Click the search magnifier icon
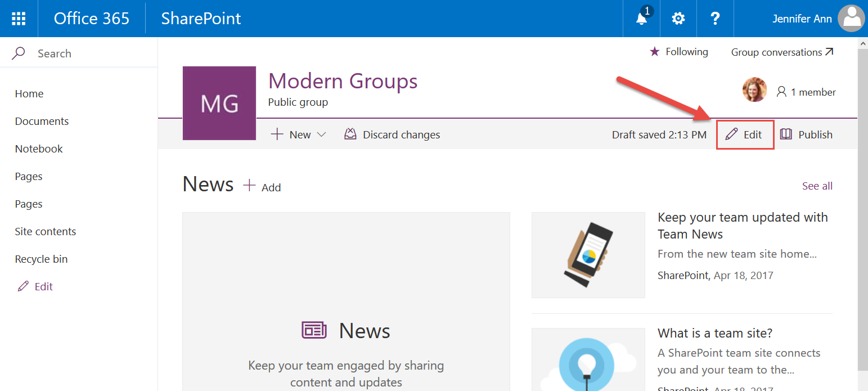Screen dimensions: 868x391 (x=19, y=53)
